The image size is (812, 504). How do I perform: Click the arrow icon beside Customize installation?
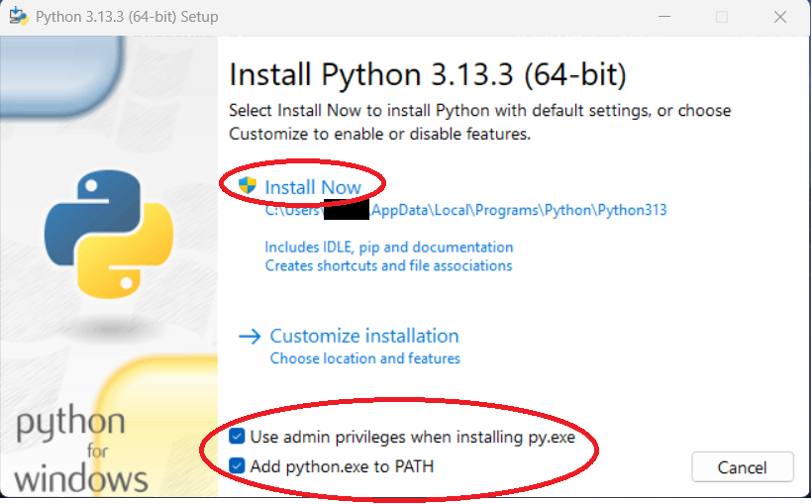[x=249, y=337]
